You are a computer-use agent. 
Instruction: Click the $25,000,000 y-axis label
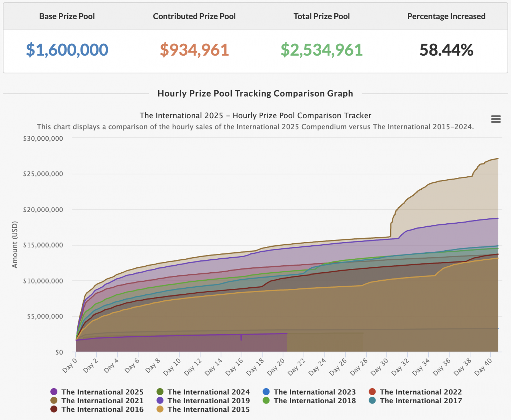(43, 174)
